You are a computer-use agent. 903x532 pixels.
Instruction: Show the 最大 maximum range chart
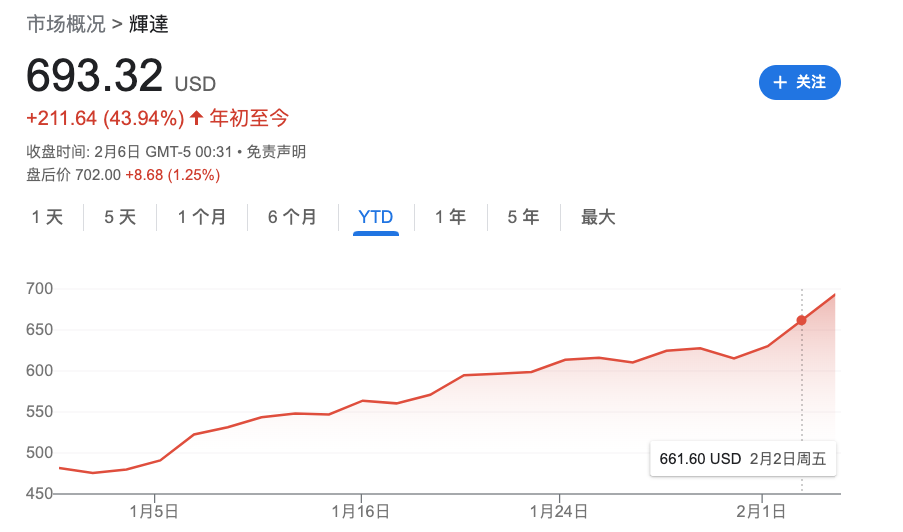(x=598, y=217)
